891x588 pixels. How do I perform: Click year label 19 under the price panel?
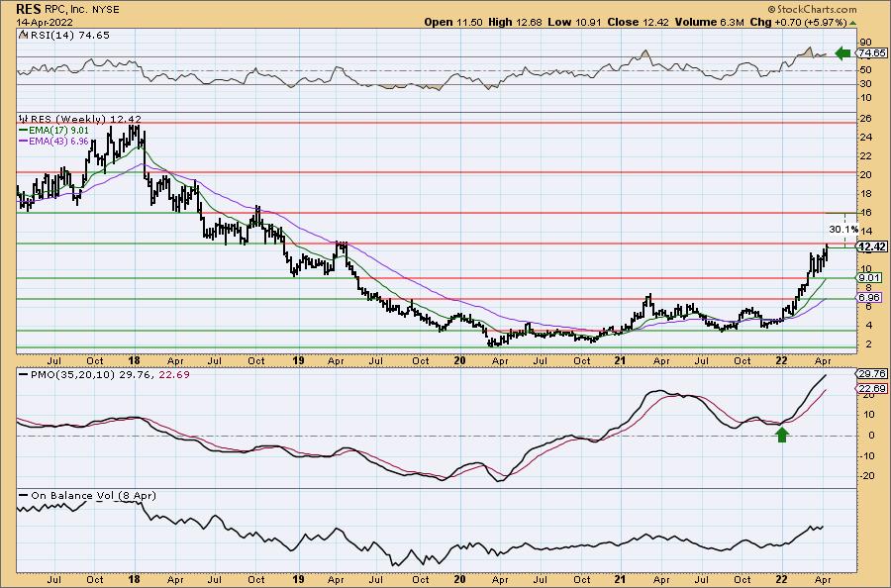click(x=298, y=360)
